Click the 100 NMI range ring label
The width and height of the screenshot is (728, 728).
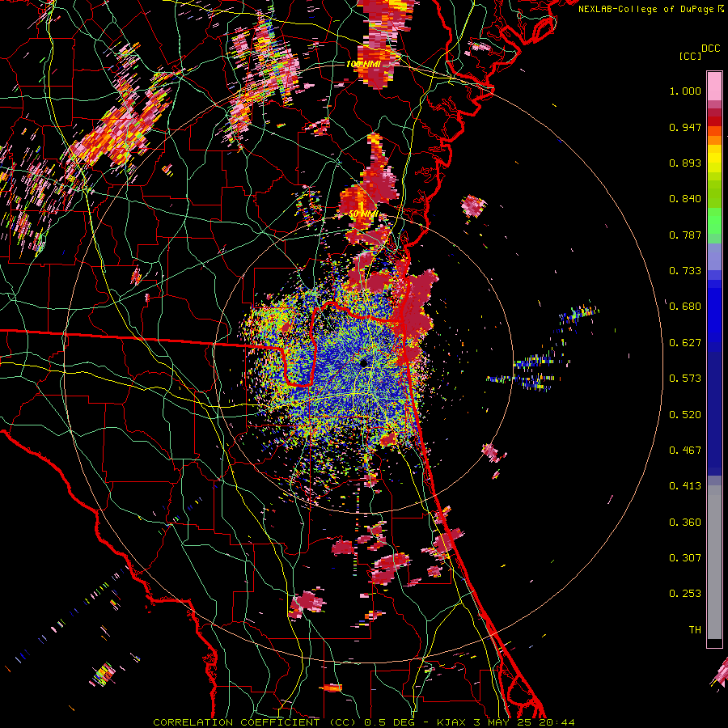363,64
